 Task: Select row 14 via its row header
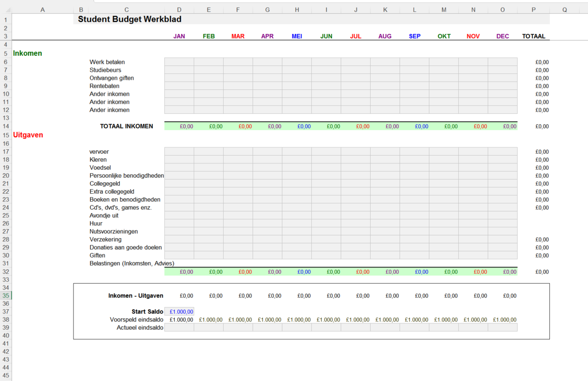click(x=6, y=126)
